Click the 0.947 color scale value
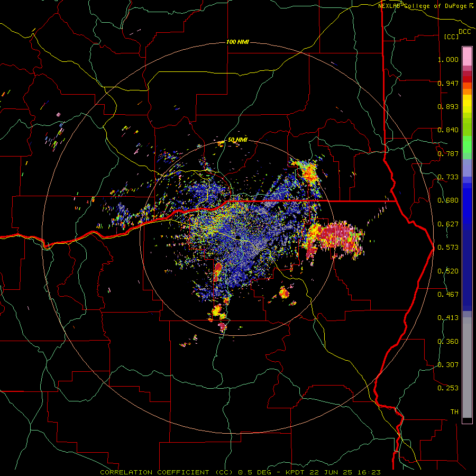Viewport: 476px width, 476px height. point(448,83)
